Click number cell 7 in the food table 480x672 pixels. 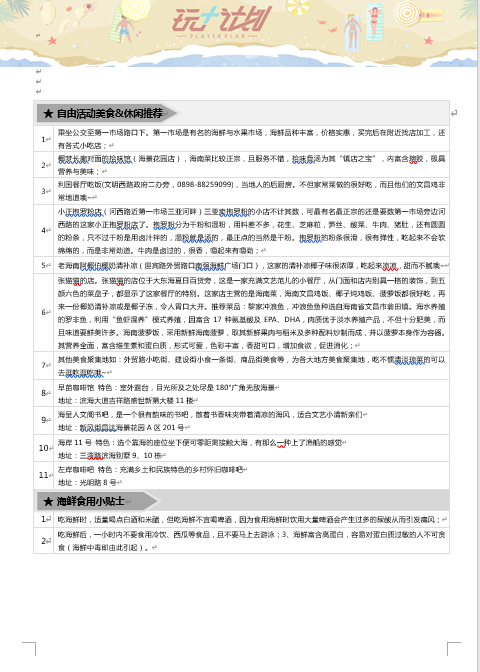coord(44,366)
